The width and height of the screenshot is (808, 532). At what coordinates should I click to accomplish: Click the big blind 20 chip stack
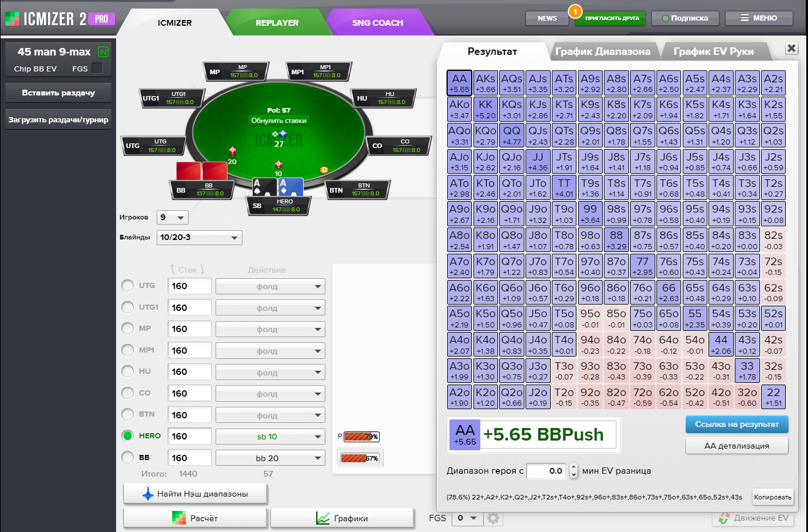[232, 151]
